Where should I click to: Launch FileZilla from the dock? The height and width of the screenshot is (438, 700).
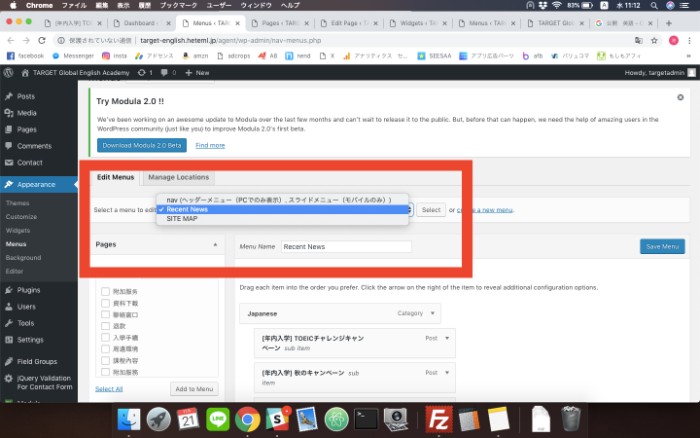pyautogui.click(x=437, y=419)
